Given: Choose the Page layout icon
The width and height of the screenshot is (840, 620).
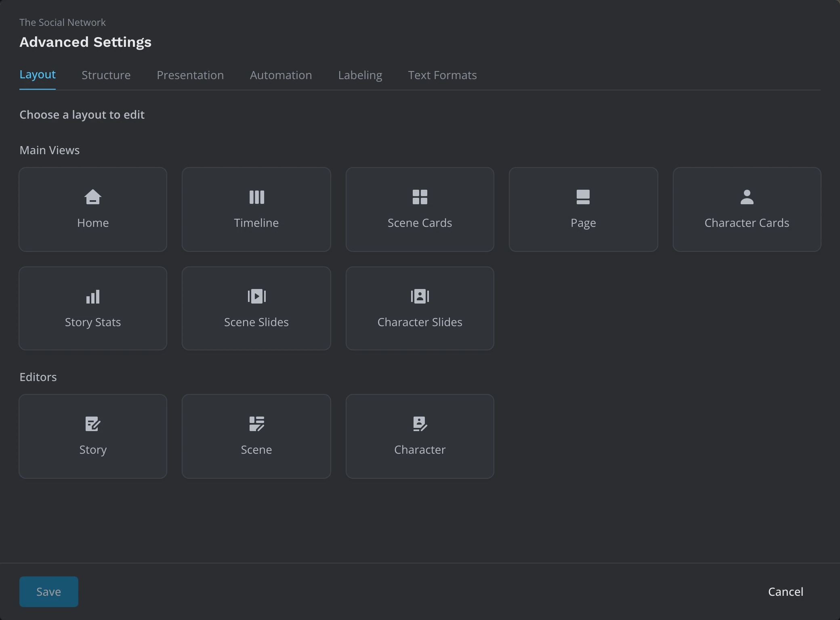Looking at the screenshot, I should pos(583,197).
